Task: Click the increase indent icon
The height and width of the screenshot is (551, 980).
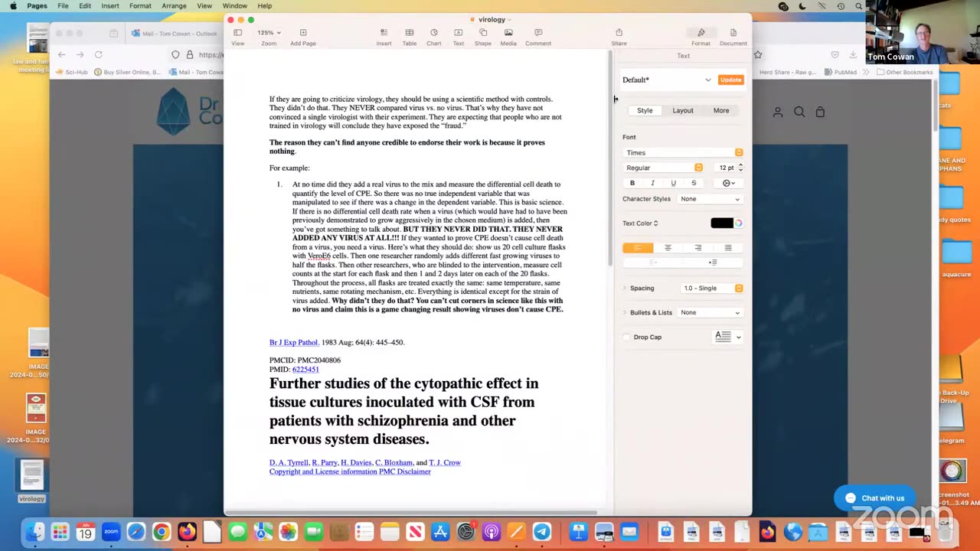Action: pyautogui.click(x=713, y=262)
